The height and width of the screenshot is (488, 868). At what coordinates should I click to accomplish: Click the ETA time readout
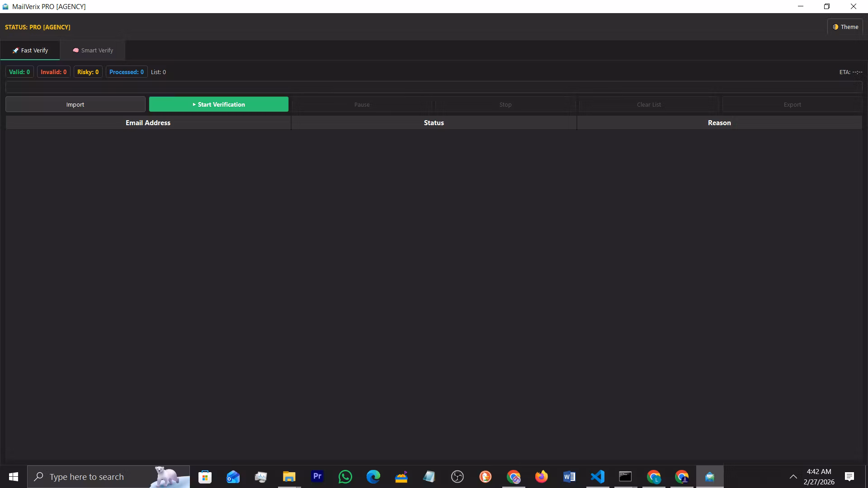click(x=851, y=72)
